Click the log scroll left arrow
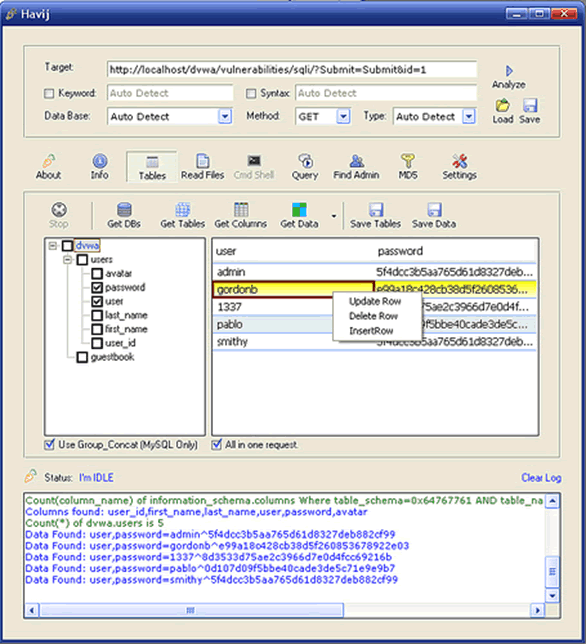The height and width of the screenshot is (644, 586). 32,610
